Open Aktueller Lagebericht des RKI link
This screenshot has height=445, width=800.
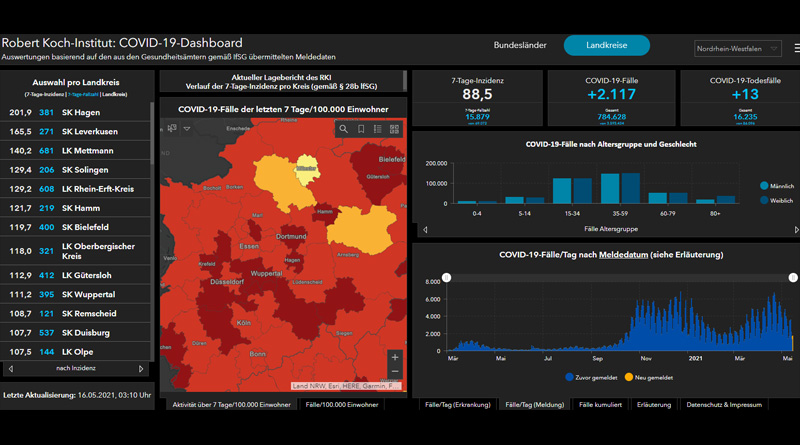point(281,78)
